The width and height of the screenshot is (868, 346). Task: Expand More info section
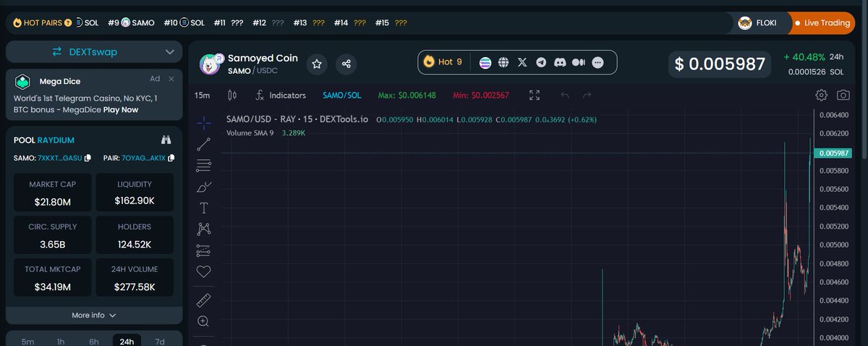tap(94, 315)
